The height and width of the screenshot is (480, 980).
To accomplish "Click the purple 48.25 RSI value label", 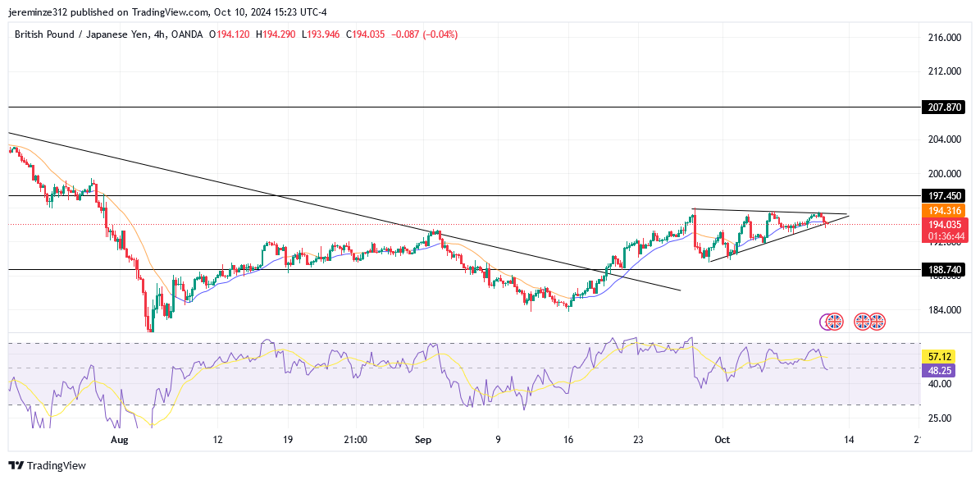I will click(939, 370).
